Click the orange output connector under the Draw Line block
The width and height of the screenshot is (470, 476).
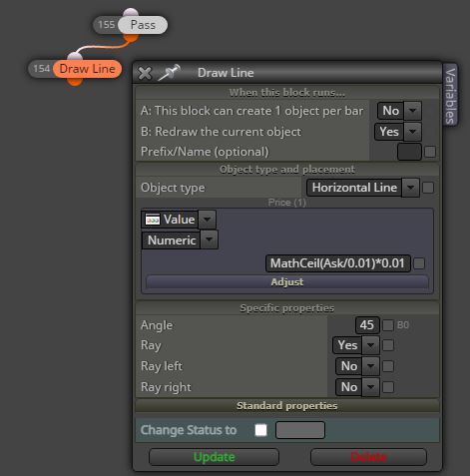75,82
